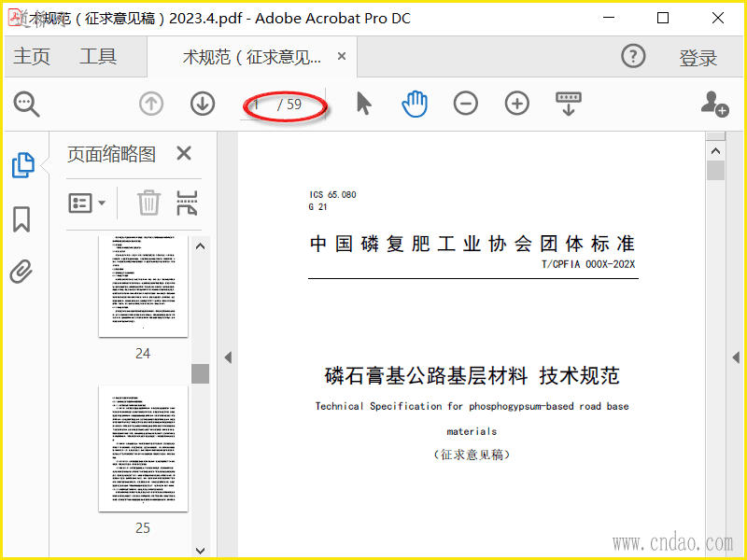Click the page label 25
The width and height of the screenshot is (747, 560).
[x=143, y=527]
